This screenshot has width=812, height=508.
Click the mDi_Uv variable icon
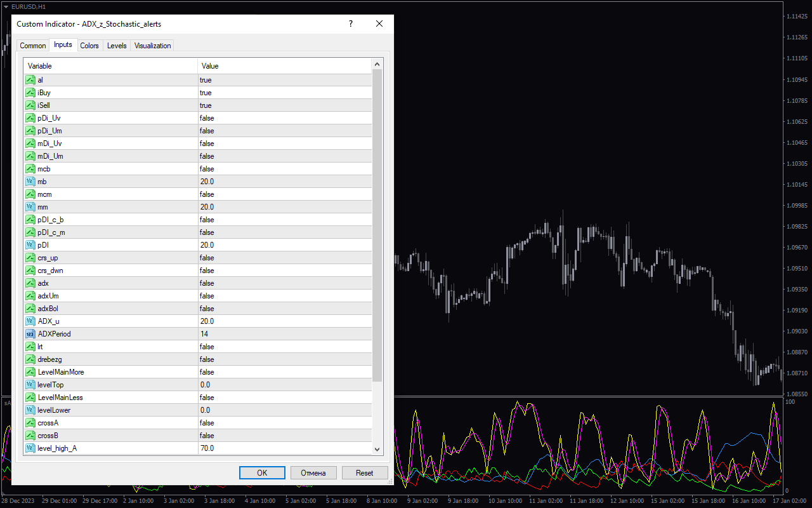point(30,144)
